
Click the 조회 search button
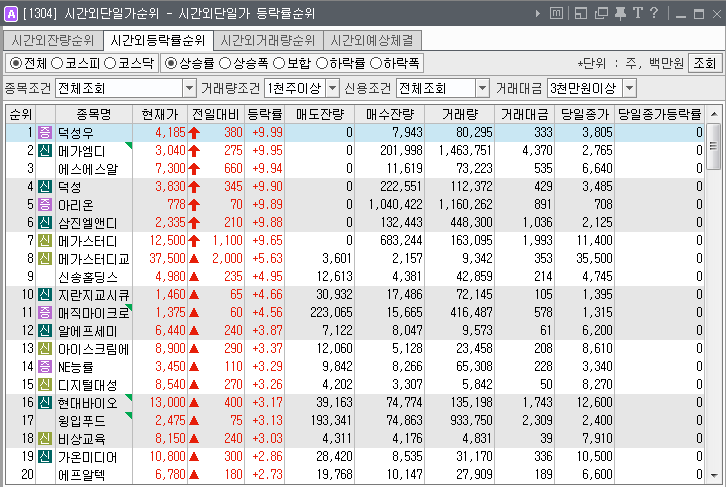click(704, 63)
